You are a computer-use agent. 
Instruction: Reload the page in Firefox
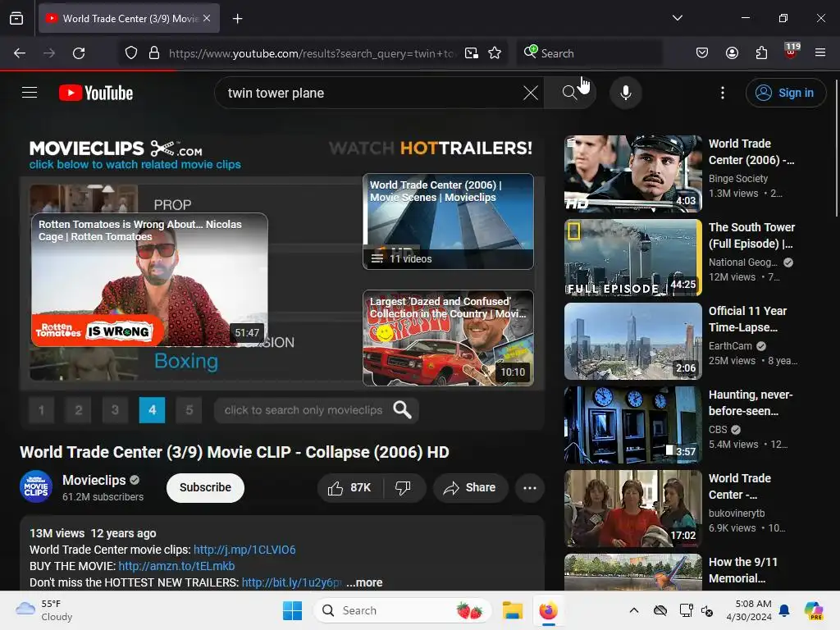79,53
